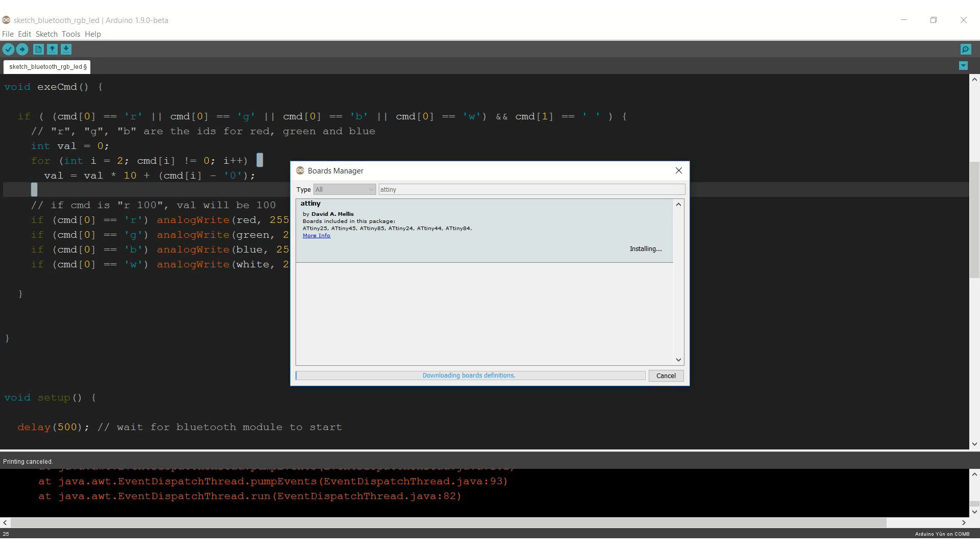Open the Serial Monitor icon

click(966, 49)
